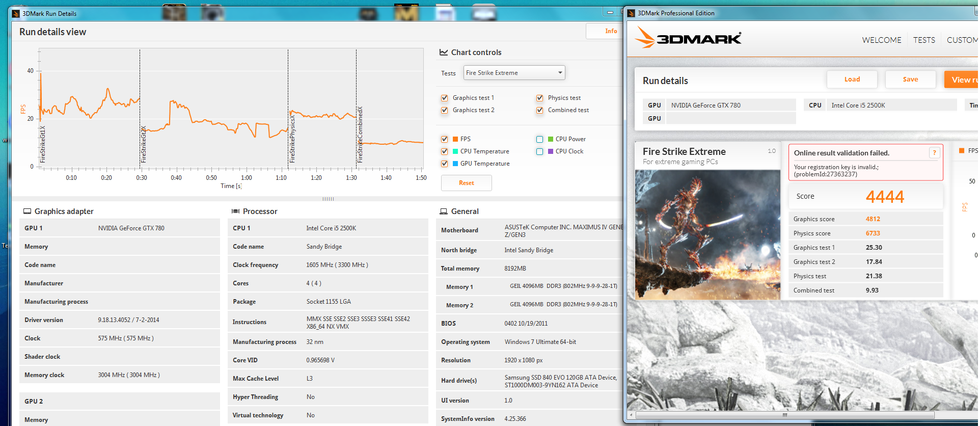The image size is (980, 426).
Task: Enable the CPU Clock checkbox
Action: click(x=540, y=151)
